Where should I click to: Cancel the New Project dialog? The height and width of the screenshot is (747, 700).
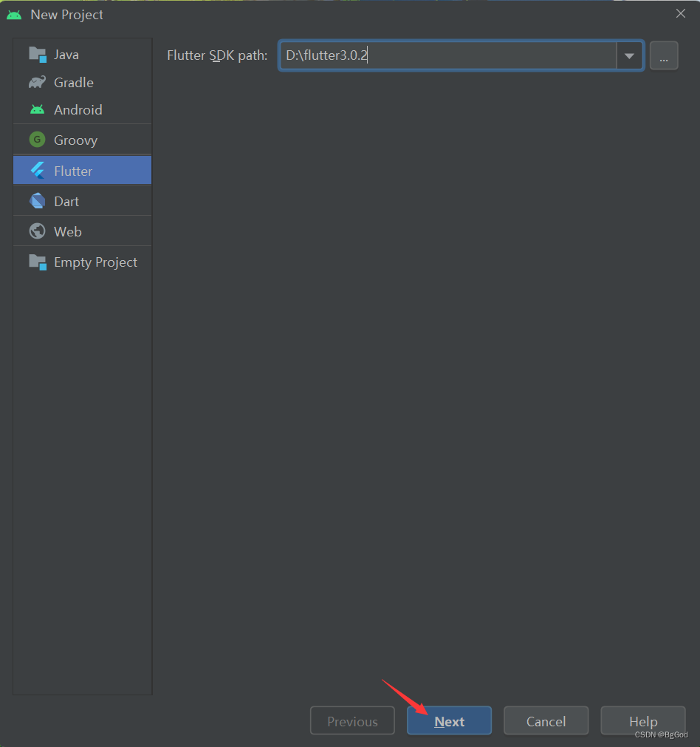(x=546, y=721)
